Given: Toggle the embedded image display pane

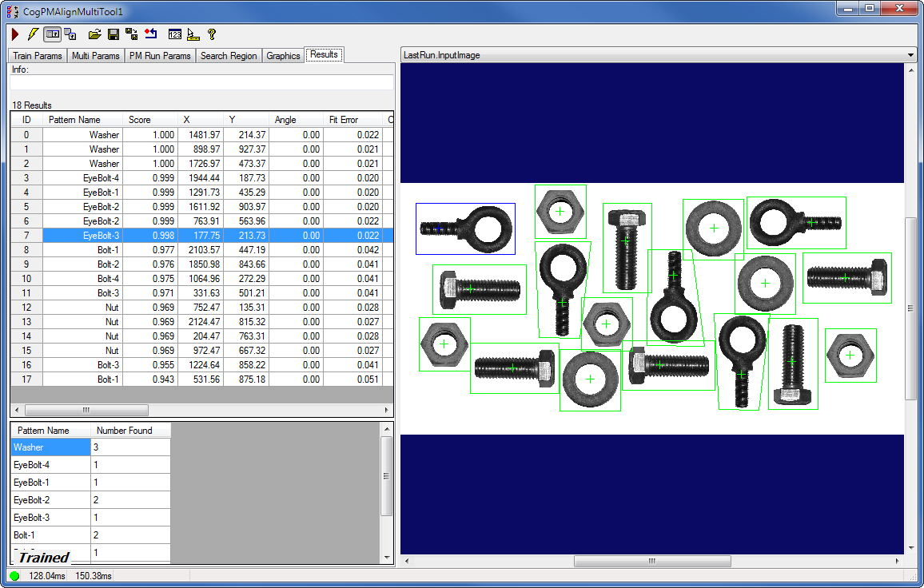Looking at the screenshot, I should tap(52, 34).
